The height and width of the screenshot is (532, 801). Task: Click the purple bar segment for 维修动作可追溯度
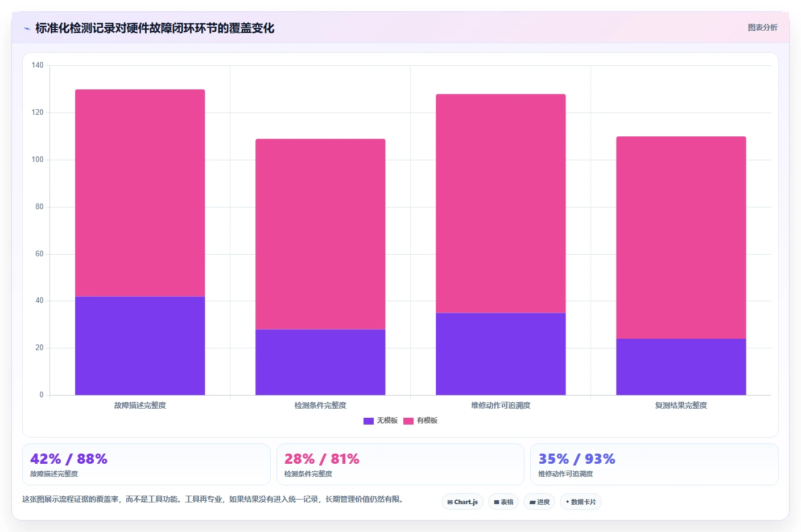click(x=501, y=354)
